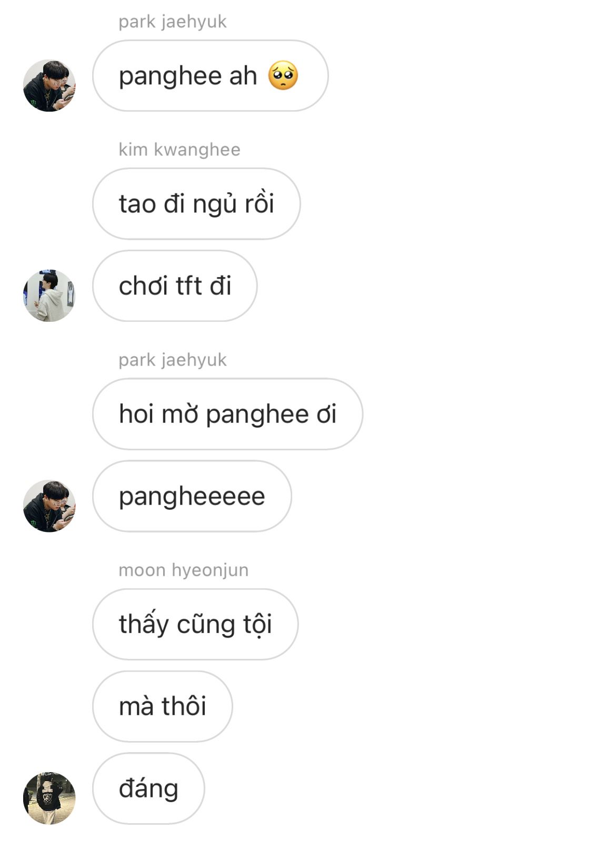Select the 'hoi mờ panghee ơi' message

tap(227, 414)
